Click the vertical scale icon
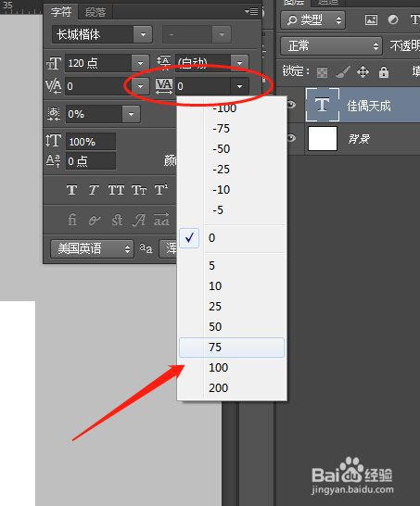Viewport: 420px width, 506px height. click(x=53, y=141)
